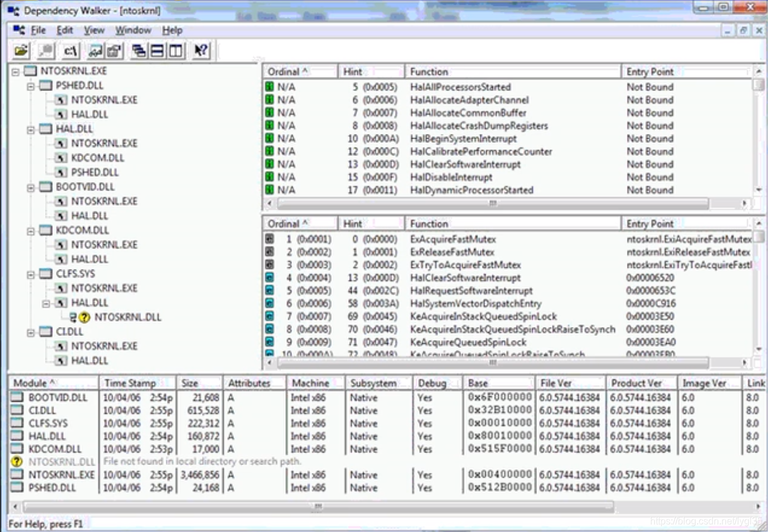The image size is (768, 532).
Task: Click the Tile Vertically toolbar icon
Action: (175, 51)
